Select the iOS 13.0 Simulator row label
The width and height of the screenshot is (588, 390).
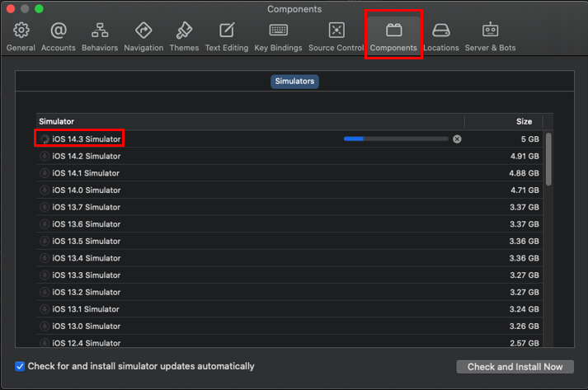87,326
